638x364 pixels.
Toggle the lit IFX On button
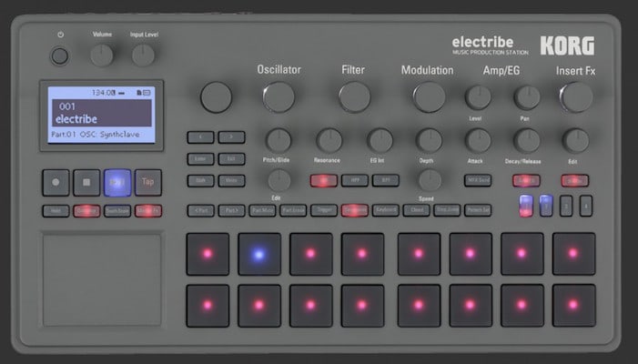tap(575, 180)
